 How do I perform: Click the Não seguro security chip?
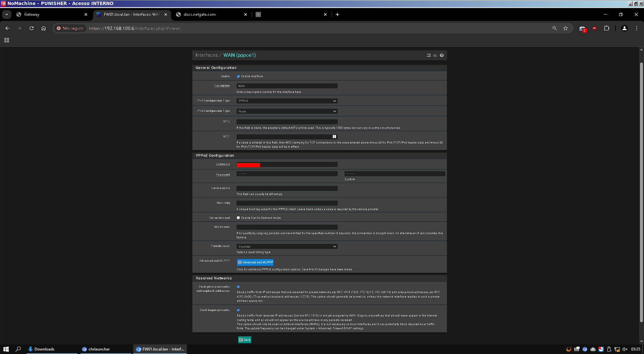pos(70,28)
